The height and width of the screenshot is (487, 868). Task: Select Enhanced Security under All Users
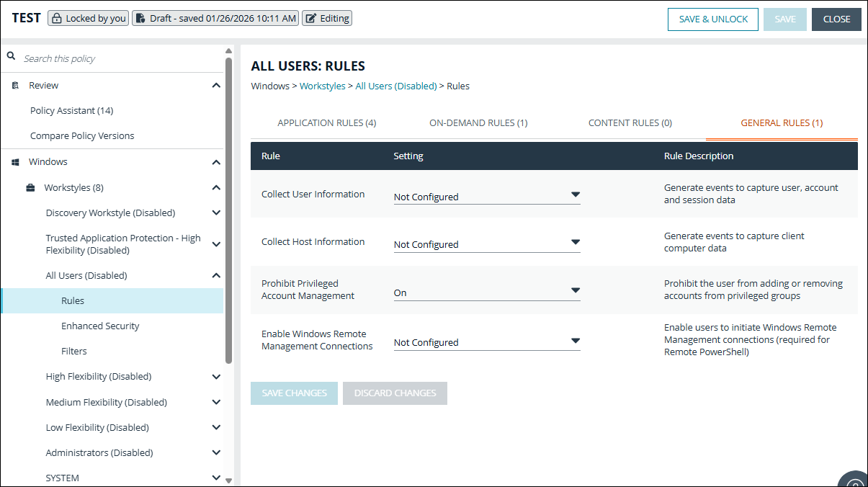[99, 326]
